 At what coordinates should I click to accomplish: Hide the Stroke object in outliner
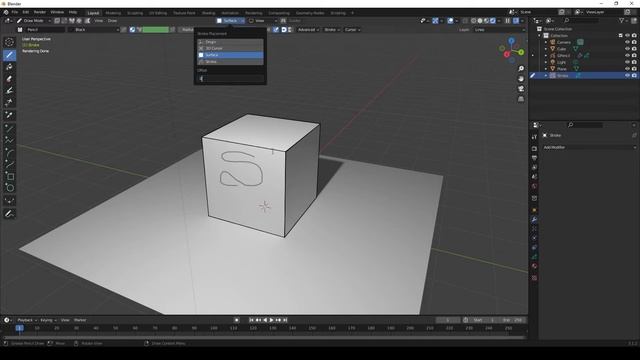click(x=627, y=76)
